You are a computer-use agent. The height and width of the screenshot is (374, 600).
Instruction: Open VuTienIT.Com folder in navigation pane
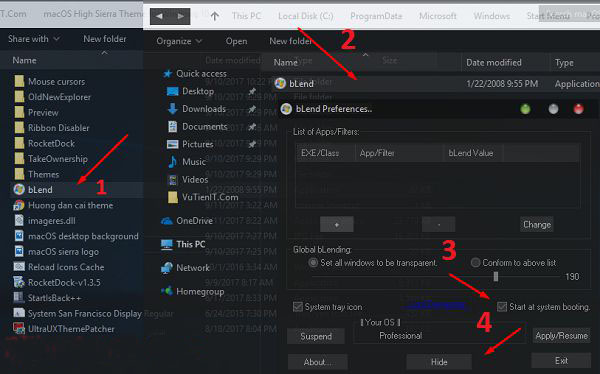click(210, 197)
